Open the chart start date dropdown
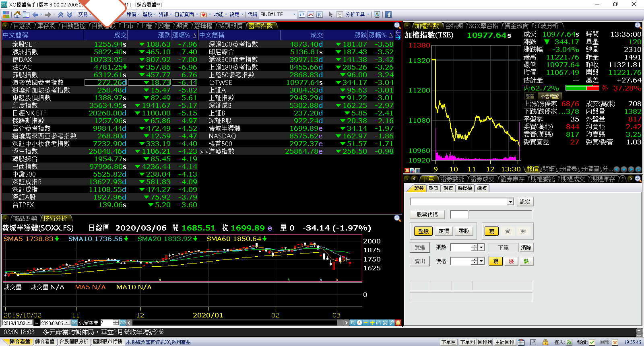This screenshot has height=346, width=644. [29, 323]
